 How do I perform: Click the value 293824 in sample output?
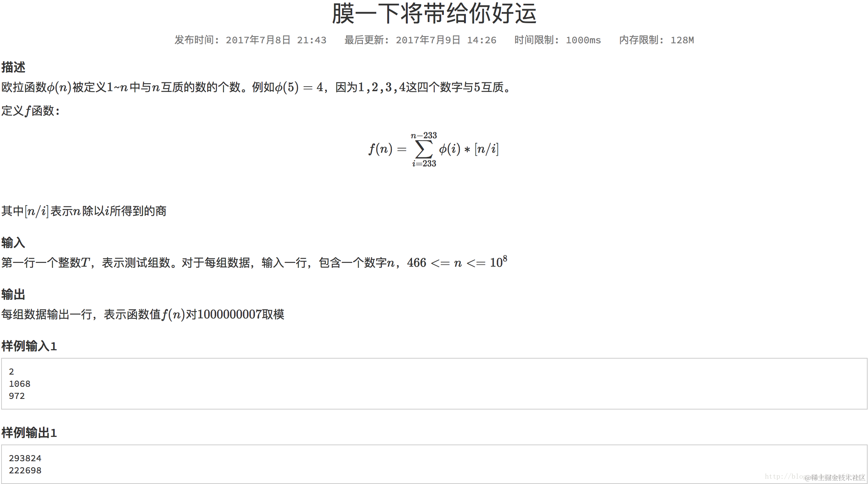(x=25, y=458)
